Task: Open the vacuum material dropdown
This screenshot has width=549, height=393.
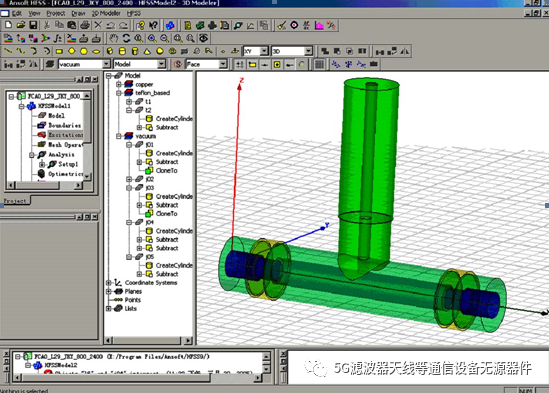Action: click(106, 64)
